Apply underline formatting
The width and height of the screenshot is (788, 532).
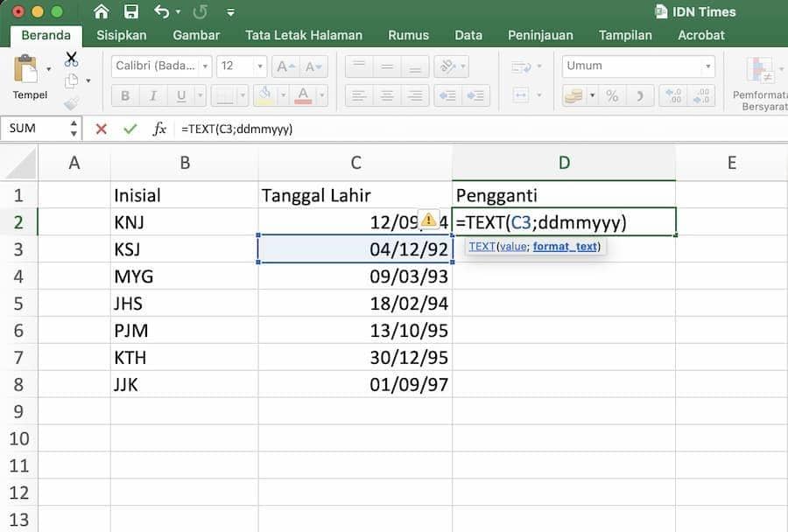[x=181, y=96]
